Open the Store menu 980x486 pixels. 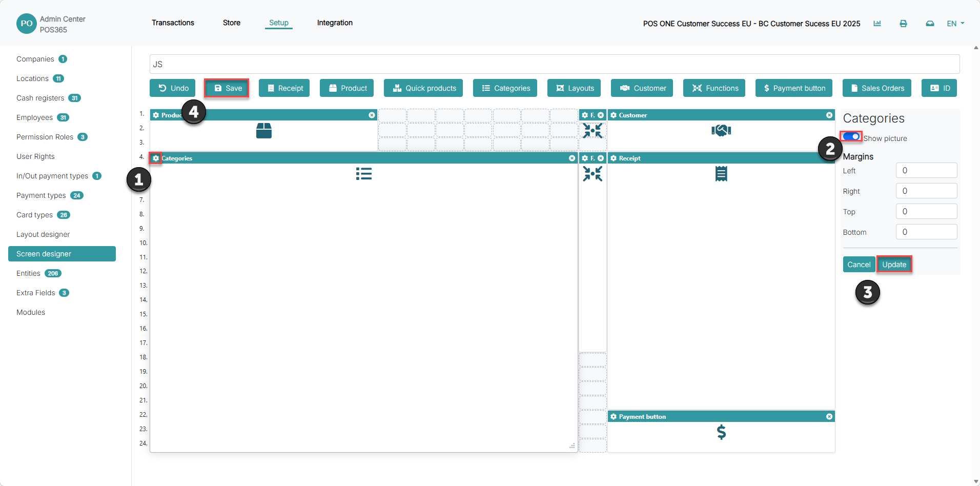tap(232, 23)
